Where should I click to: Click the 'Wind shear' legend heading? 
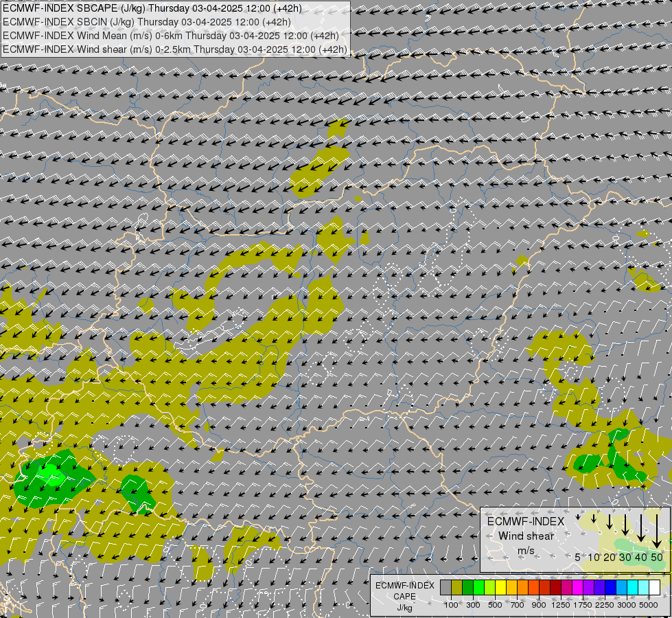pyautogui.click(x=526, y=536)
